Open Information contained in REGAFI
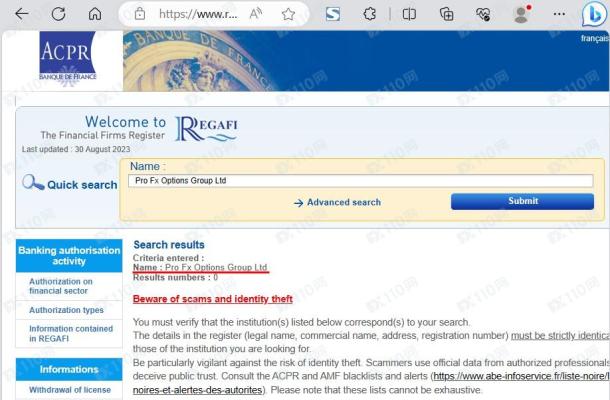This screenshot has height=400, width=610. (71, 333)
